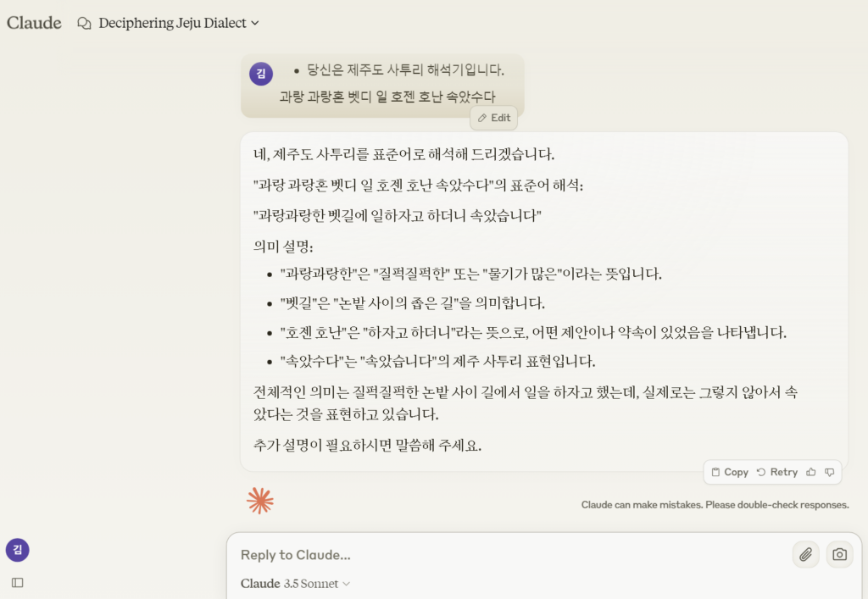Focus the Reply to Claude input field
The width and height of the screenshot is (868, 599).
tap(509, 555)
